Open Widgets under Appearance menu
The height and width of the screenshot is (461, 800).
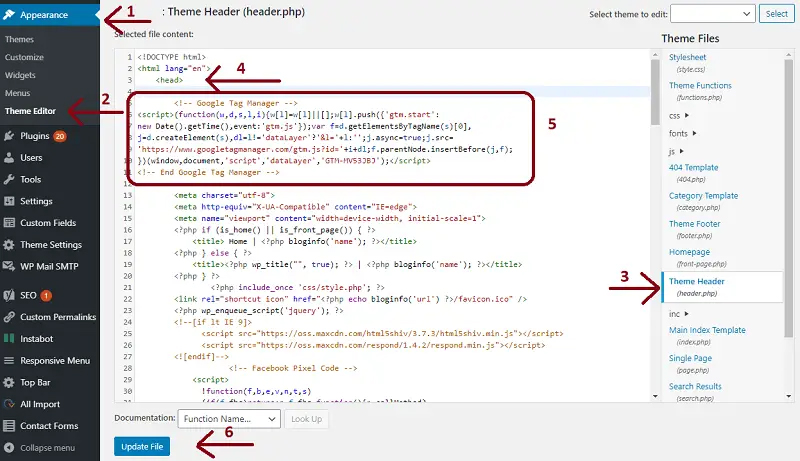click(x=20, y=75)
